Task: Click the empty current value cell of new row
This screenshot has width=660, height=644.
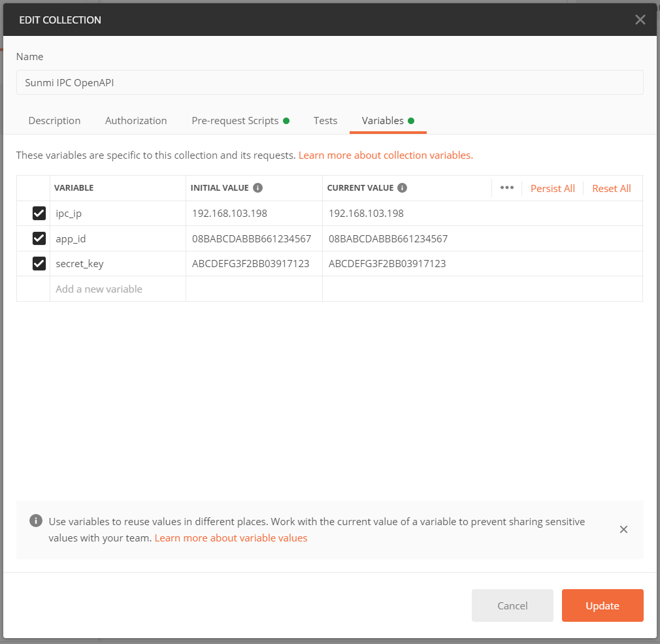Action: 482,289
